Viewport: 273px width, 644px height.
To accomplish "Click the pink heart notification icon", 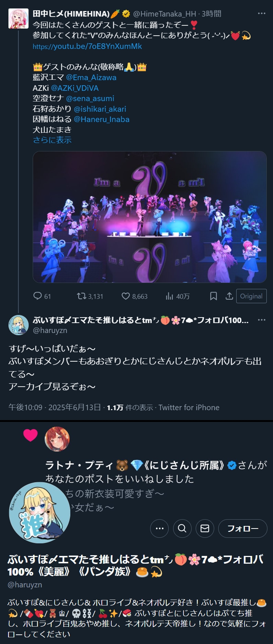I will [30, 435].
